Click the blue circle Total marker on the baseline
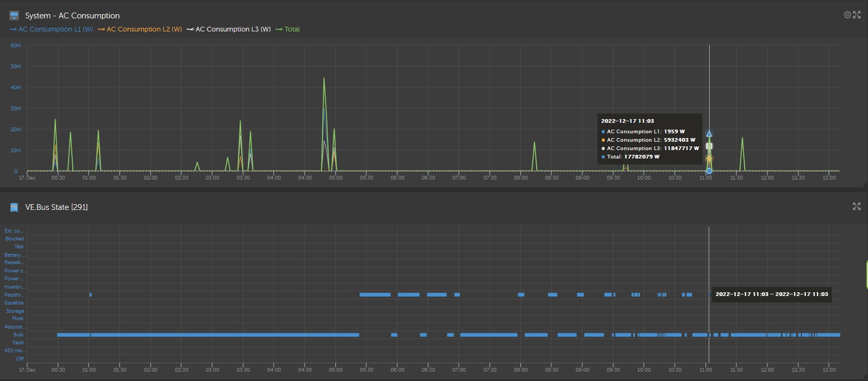 point(709,171)
